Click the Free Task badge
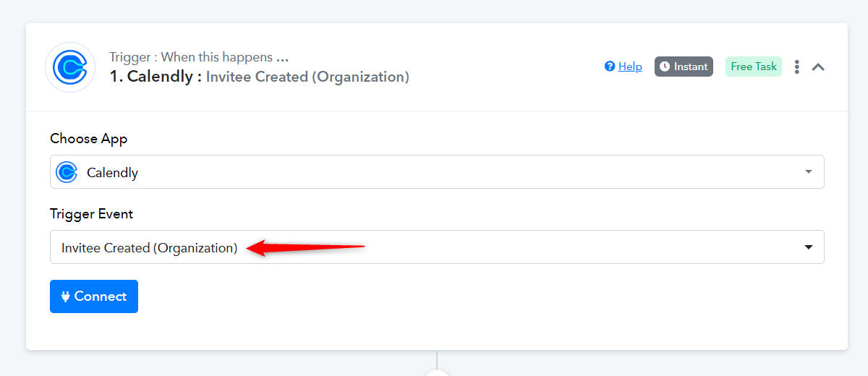Screen dimensions: 868x376 click(x=754, y=67)
